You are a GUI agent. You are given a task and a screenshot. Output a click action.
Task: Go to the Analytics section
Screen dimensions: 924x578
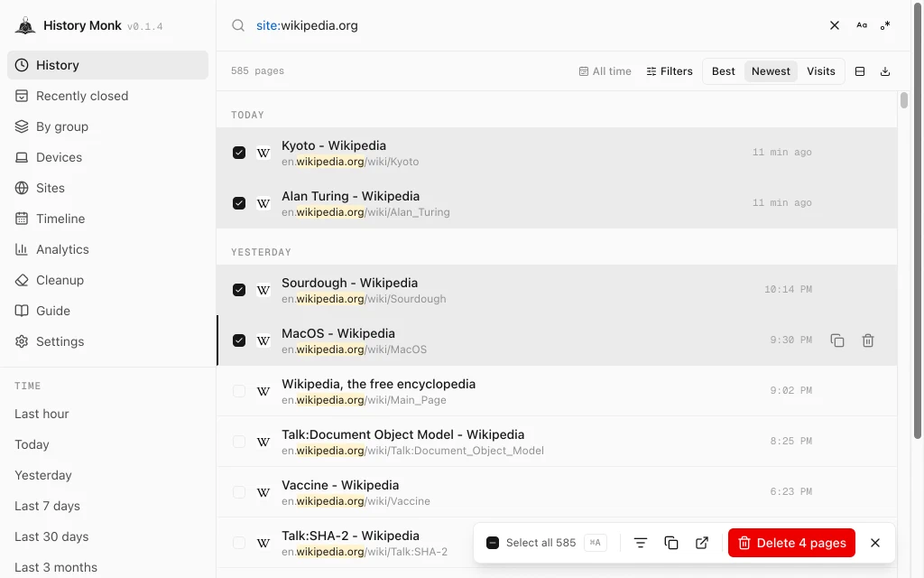108,249
